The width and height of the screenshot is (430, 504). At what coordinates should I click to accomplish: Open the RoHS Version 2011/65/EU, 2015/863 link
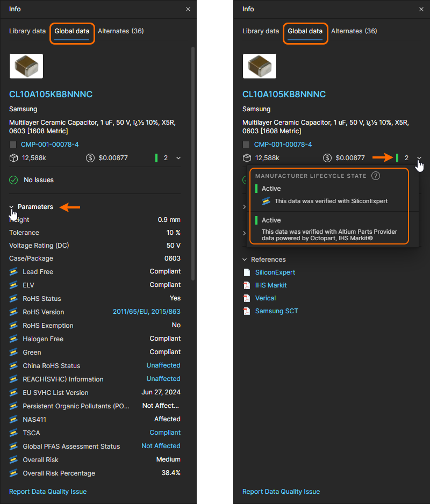147,312
